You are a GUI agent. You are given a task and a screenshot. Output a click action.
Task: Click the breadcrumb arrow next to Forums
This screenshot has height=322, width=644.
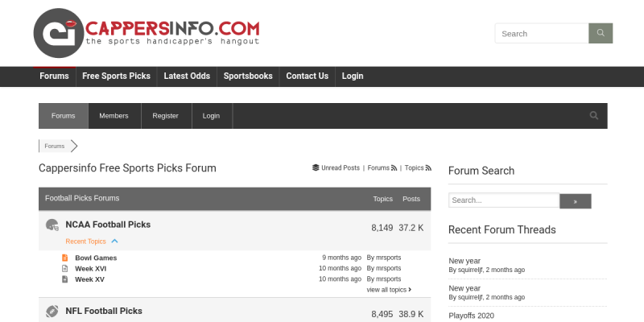(x=74, y=146)
